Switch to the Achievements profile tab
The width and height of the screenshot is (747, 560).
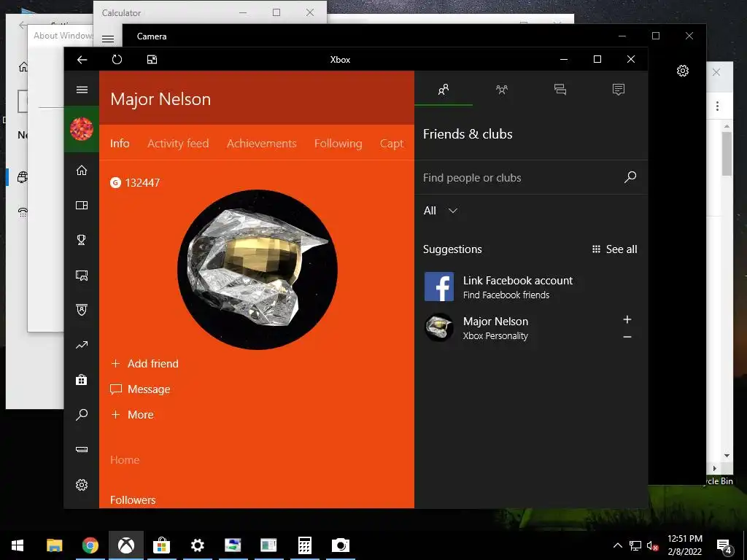[x=262, y=144]
